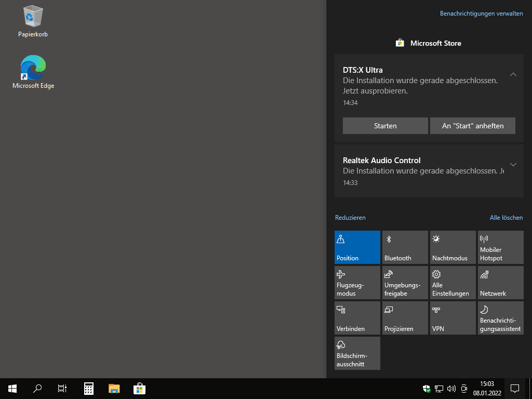532x399 pixels.
Task: Open the Verbinden quick action
Action: point(357,318)
